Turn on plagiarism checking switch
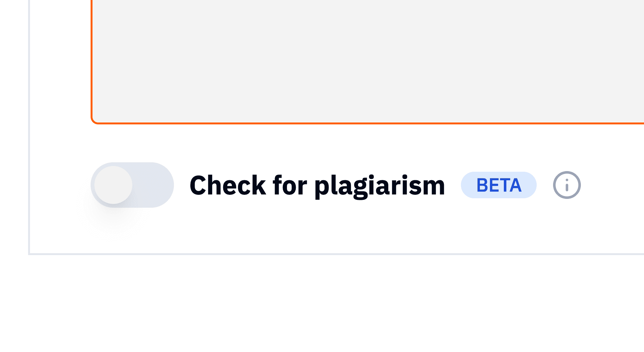Viewport: 644px width, 352px height. point(132,185)
